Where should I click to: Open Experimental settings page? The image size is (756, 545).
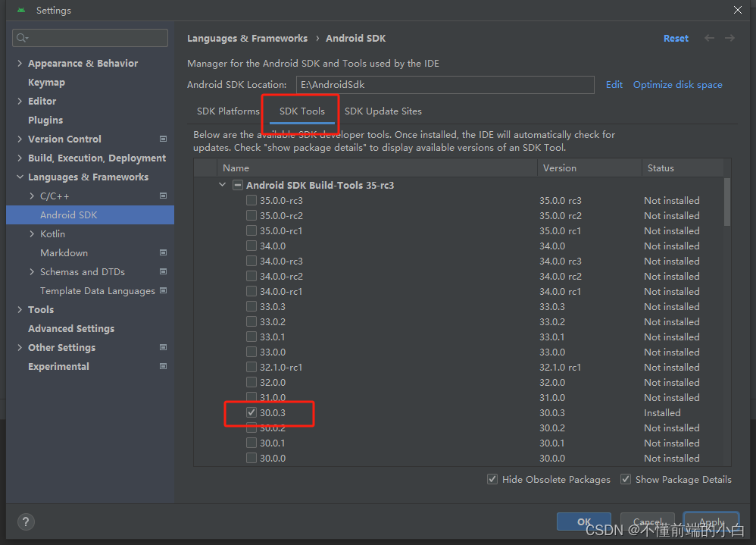click(x=58, y=367)
